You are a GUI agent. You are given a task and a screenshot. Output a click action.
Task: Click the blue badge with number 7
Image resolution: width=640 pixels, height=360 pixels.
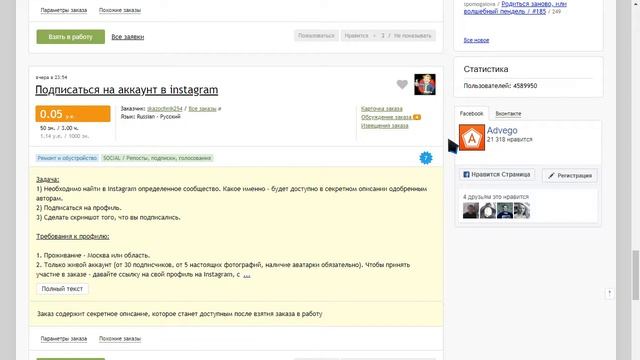coord(426,158)
